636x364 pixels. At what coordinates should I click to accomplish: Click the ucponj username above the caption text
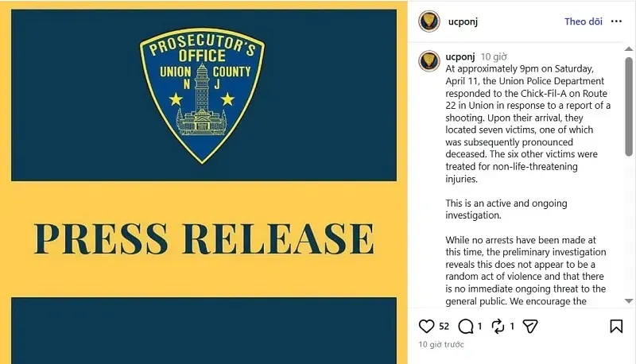click(x=460, y=56)
